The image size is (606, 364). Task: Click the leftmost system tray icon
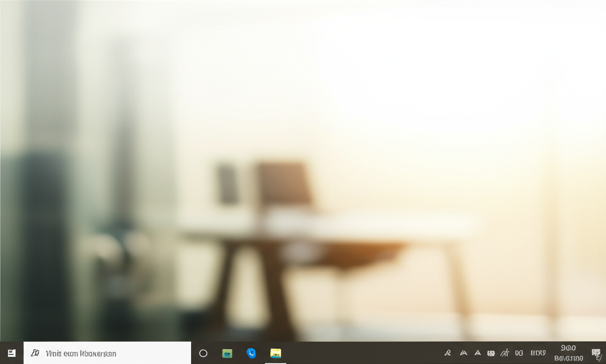(448, 353)
